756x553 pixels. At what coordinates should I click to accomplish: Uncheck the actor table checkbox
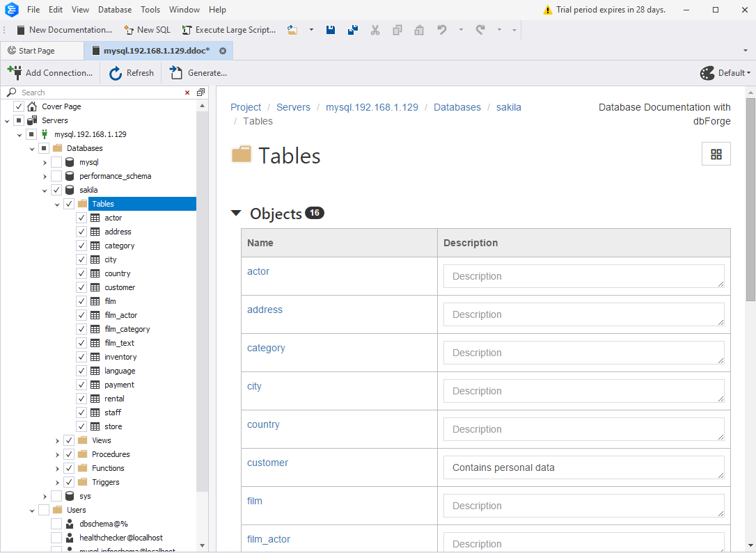[81, 218]
